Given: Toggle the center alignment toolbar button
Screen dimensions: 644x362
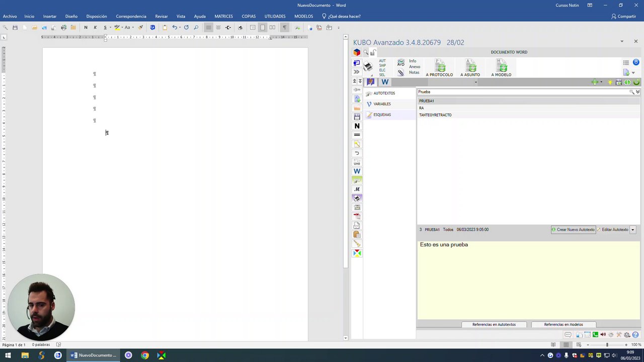Looking at the screenshot, I should tap(218, 28).
